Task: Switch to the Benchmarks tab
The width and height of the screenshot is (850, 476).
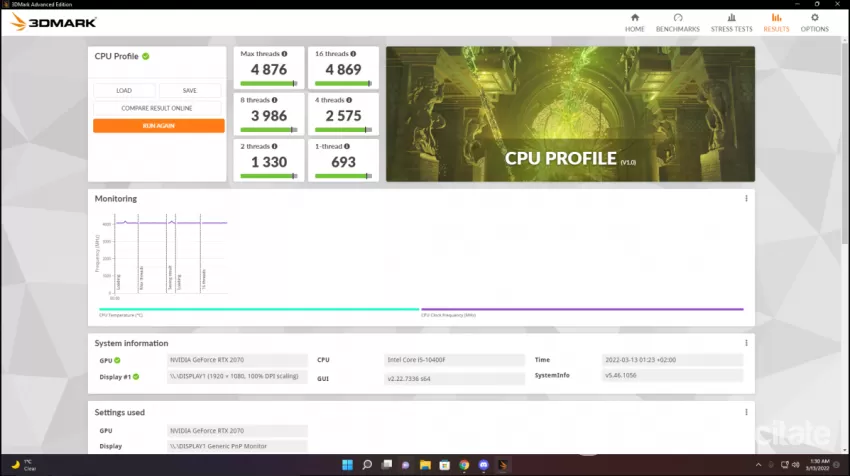Action: pos(678,23)
